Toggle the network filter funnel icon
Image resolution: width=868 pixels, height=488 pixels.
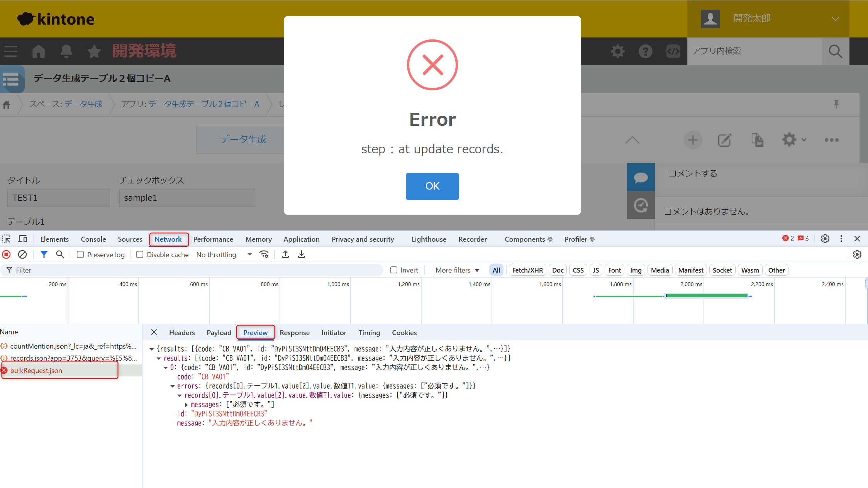pyautogui.click(x=44, y=254)
